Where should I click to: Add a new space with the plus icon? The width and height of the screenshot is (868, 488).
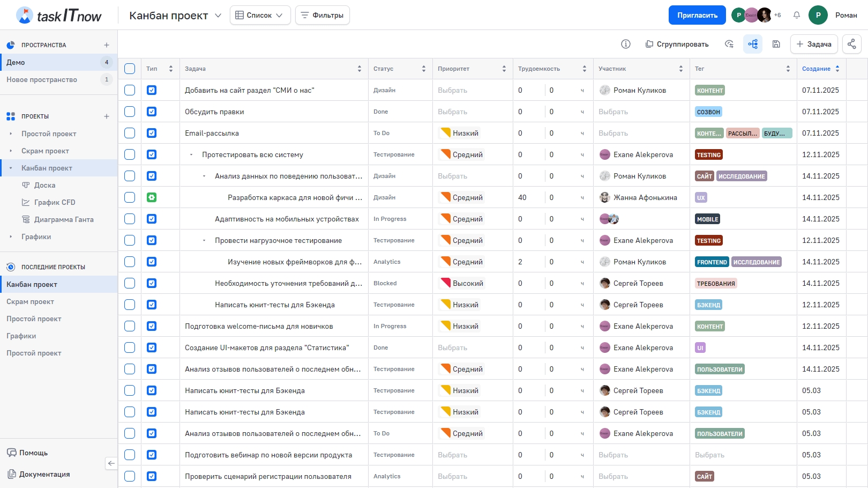tap(107, 45)
